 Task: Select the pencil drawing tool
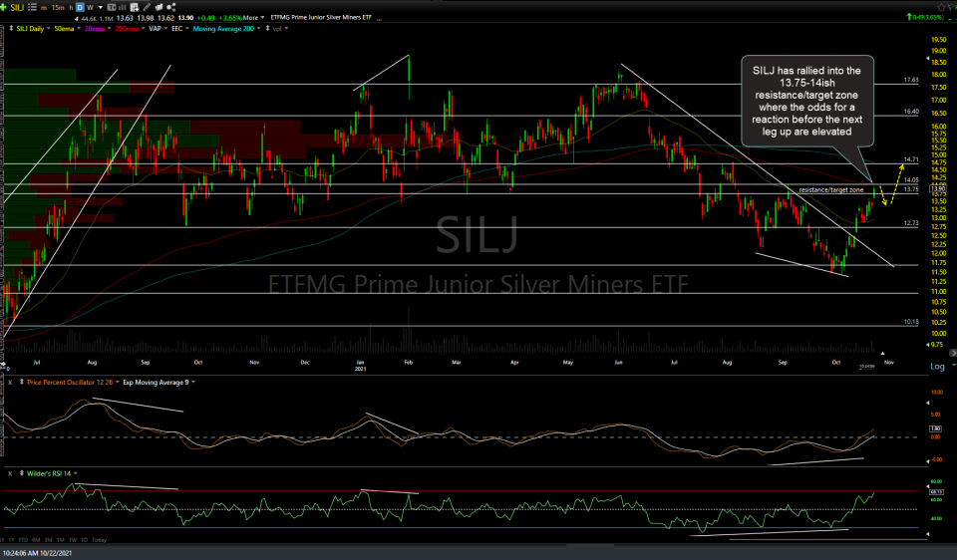coord(148,7)
